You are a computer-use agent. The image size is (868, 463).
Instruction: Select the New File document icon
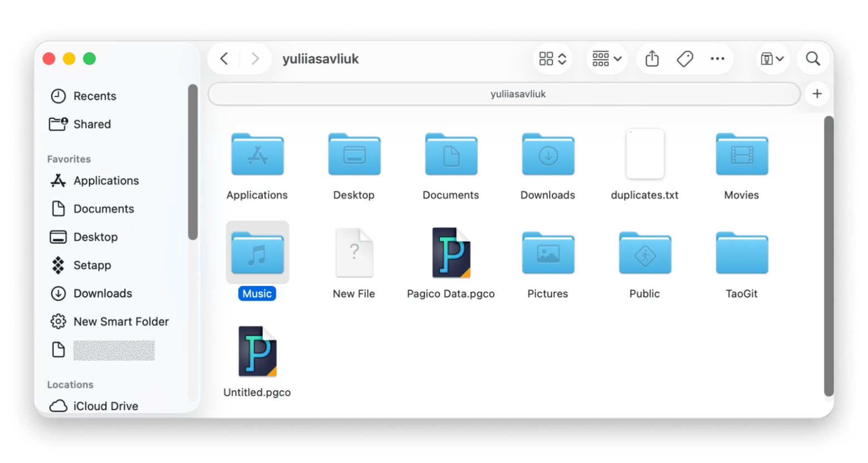[x=354, y=253]
